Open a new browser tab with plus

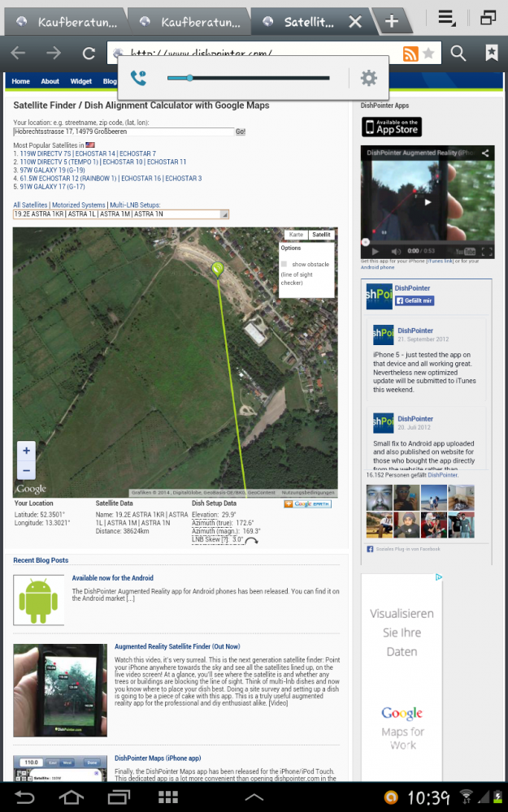(x=392, y=21)
